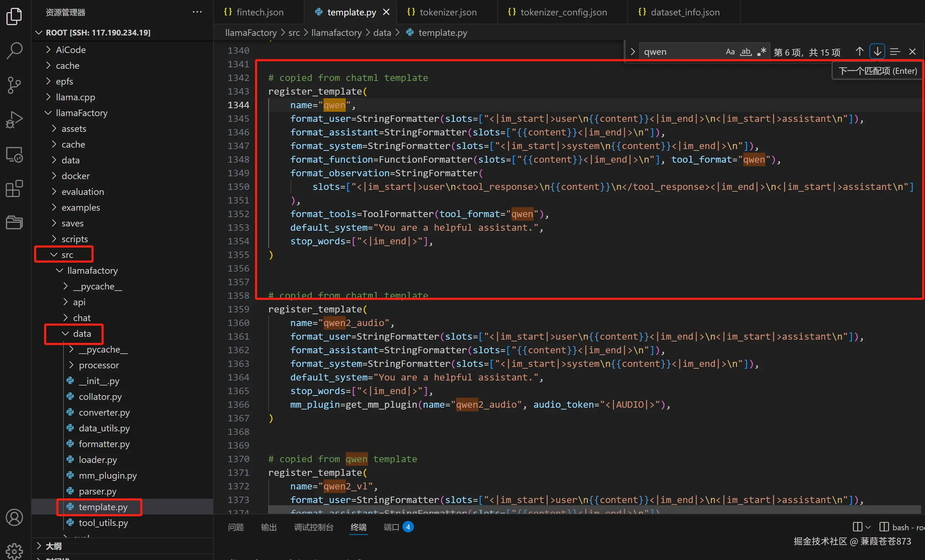Click llamafactory in the breadcrumb path
Image resolution: width=925 pixels, height=560 pixels.
tap(336, 33)
